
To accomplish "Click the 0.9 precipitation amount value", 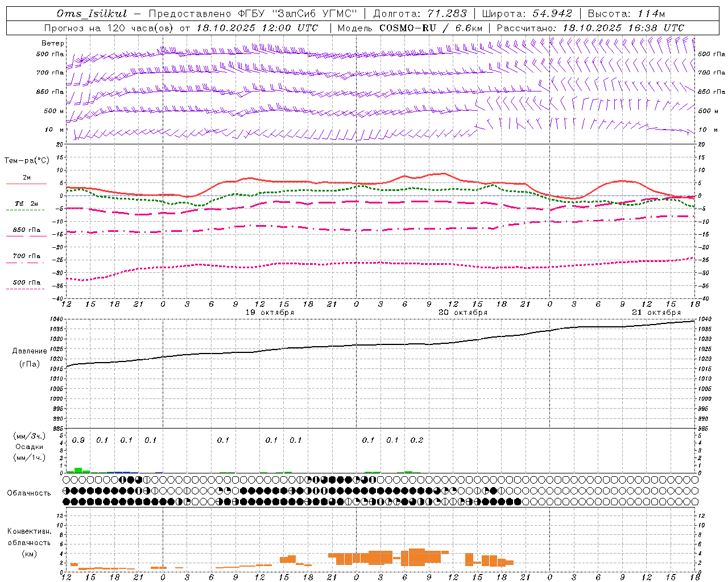I will click(x=78, y=440).
